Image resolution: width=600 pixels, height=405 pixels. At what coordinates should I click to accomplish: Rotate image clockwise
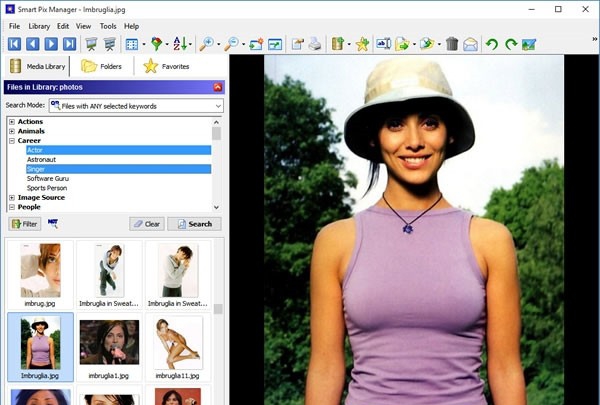(x=511, y=44)
